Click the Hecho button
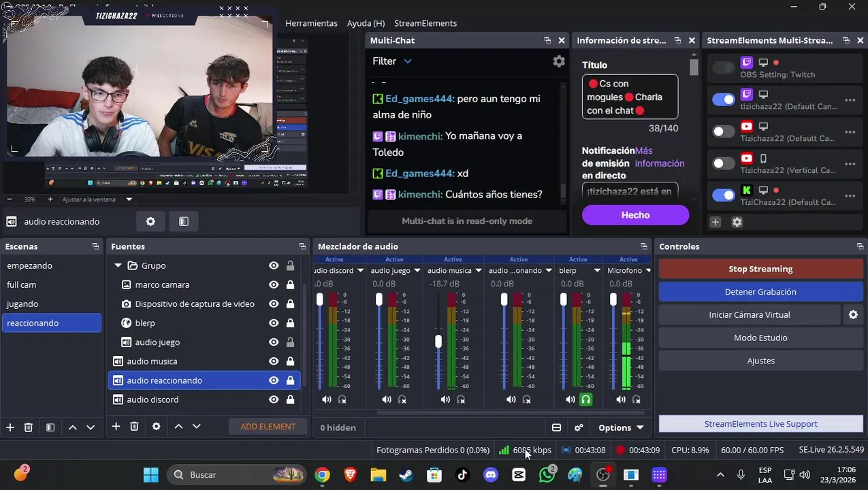 click(635, 215)
